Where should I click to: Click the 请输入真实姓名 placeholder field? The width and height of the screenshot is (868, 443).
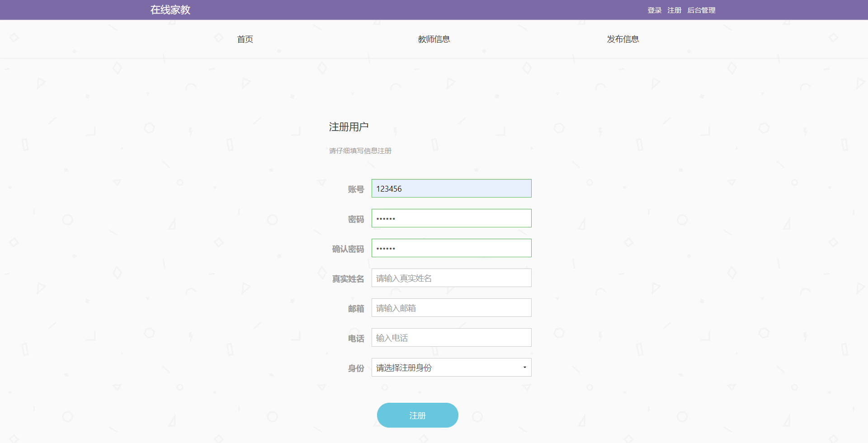(451, 278)
